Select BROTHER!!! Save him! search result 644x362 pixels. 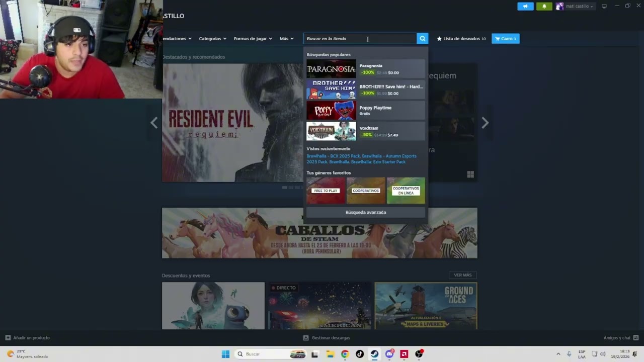tap(366, 89)
